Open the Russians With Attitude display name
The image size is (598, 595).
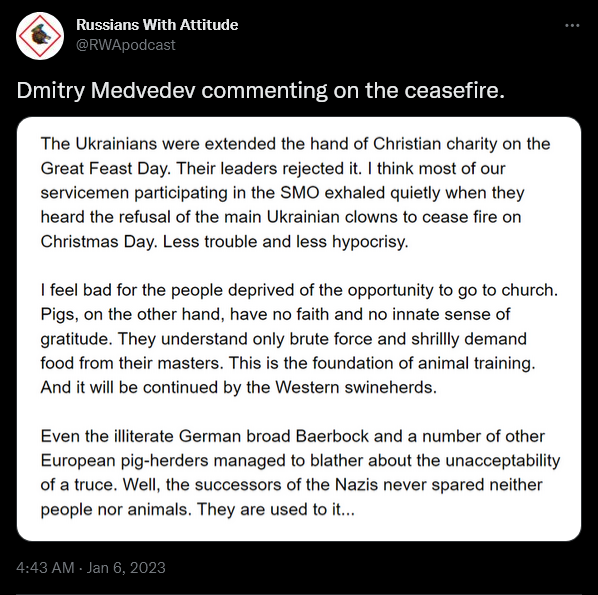click(x=157, y=25)
